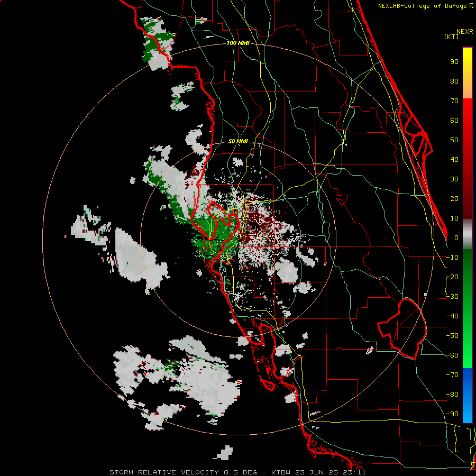Click the legend value "90"
Screen dimensions: 476x476
tap(454, 62)
